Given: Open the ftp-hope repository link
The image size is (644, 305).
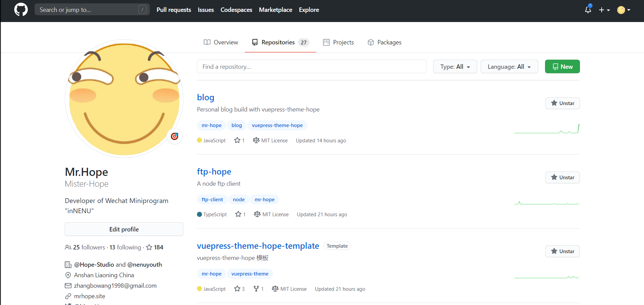Looking at the screenshot, I should pos(214,172).
